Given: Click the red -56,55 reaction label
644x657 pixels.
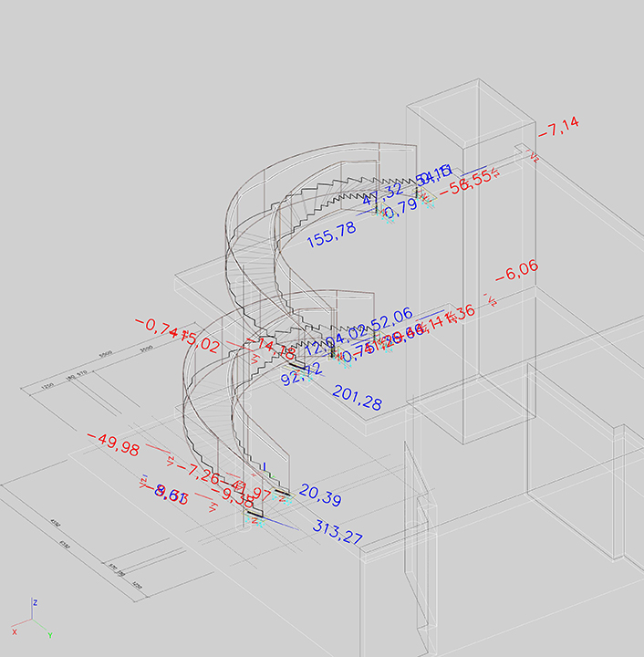Looking at the screenshot, I should point(465,185).
